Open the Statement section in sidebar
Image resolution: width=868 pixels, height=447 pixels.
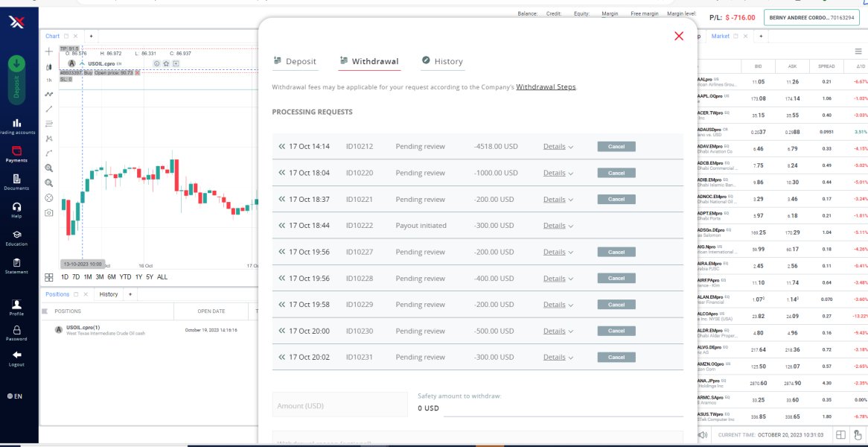click(16, 266)
